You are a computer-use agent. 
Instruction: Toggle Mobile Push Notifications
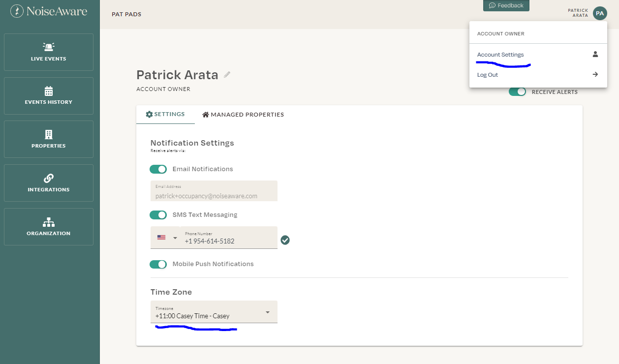(x=158, y=264)
